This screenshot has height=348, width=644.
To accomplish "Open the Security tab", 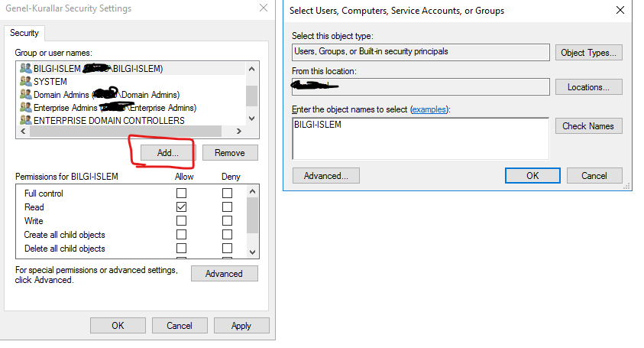I will (x=24, y=33).
